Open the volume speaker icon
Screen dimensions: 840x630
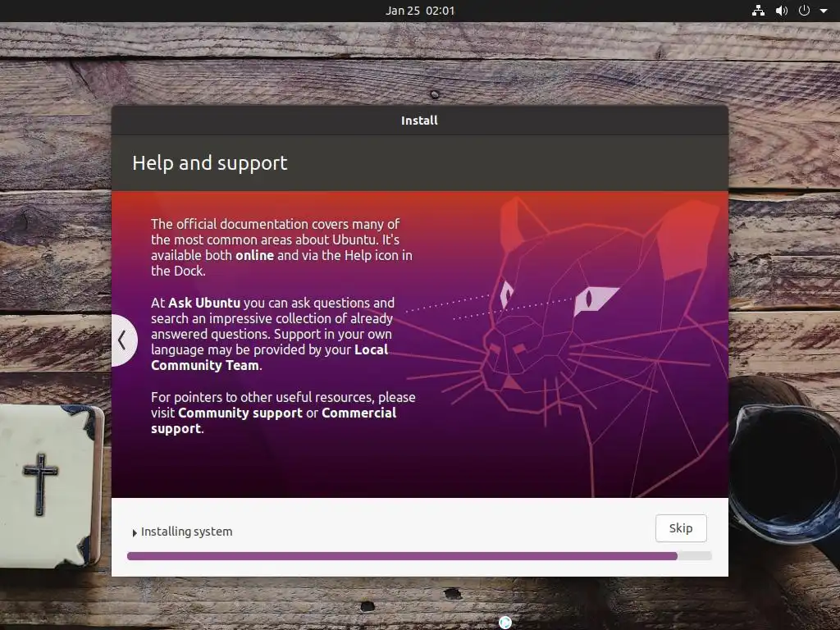(x=782, y=11)
